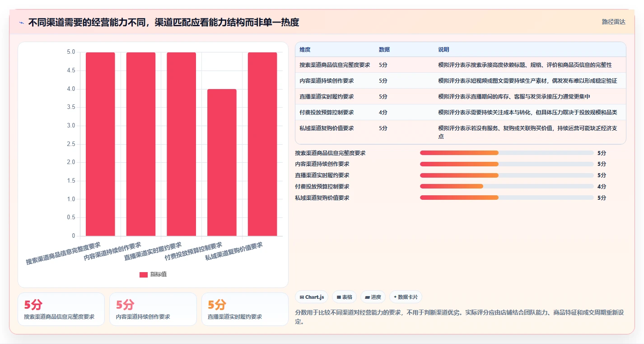
Task: Click the x-axis label 私域渠道复购价值要求
Action: pos(233,251)
